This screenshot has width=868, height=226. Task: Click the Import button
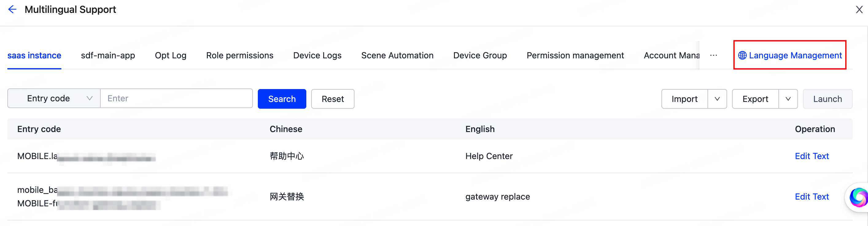684,99
